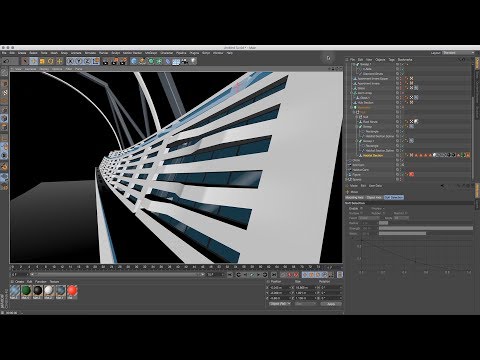Screen dimensions: 480x360
Task: Open the Window menu
Action: coord(218,53)
